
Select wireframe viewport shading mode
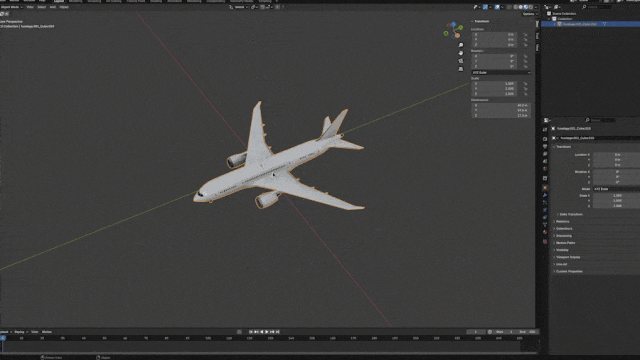coord(516,7)
